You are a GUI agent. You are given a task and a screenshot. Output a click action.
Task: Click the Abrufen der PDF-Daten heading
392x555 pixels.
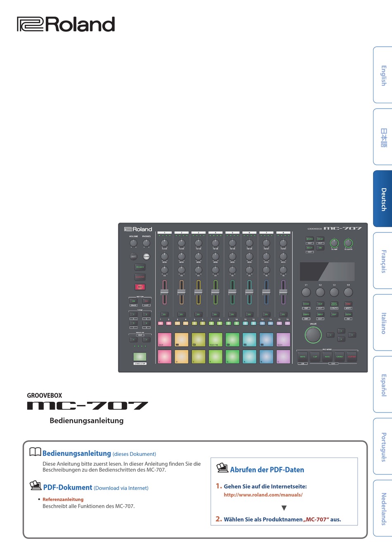(x=267, y=470)
